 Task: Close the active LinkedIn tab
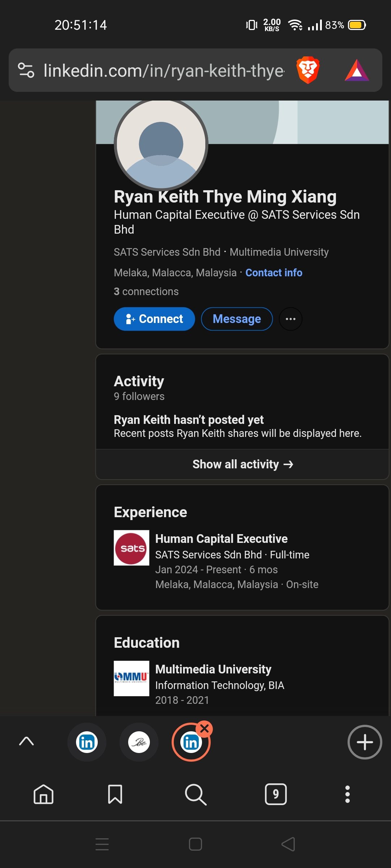205,729
